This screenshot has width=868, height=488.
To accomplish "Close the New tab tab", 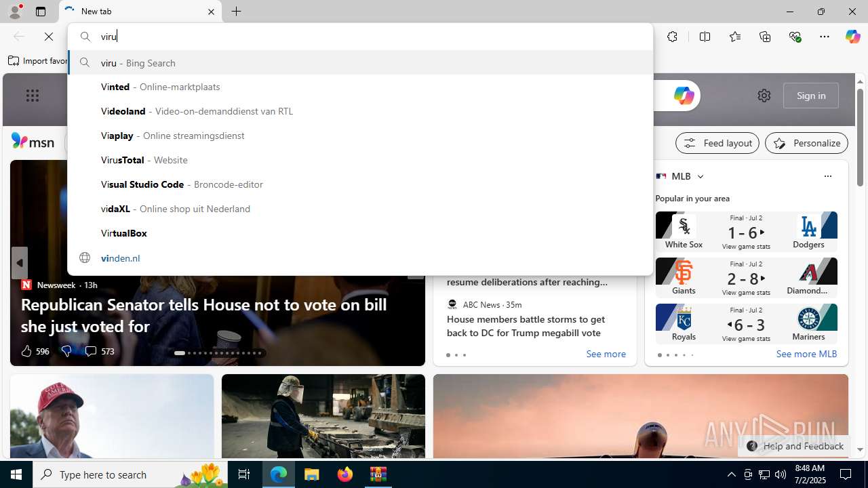I will click(x=211, y=12).
